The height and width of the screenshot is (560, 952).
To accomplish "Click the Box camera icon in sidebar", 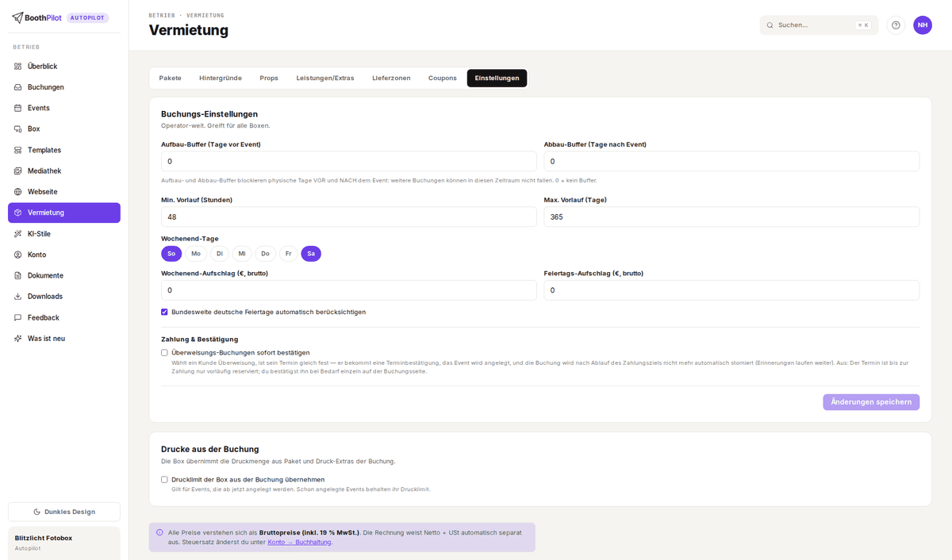I will click(18, 128).
